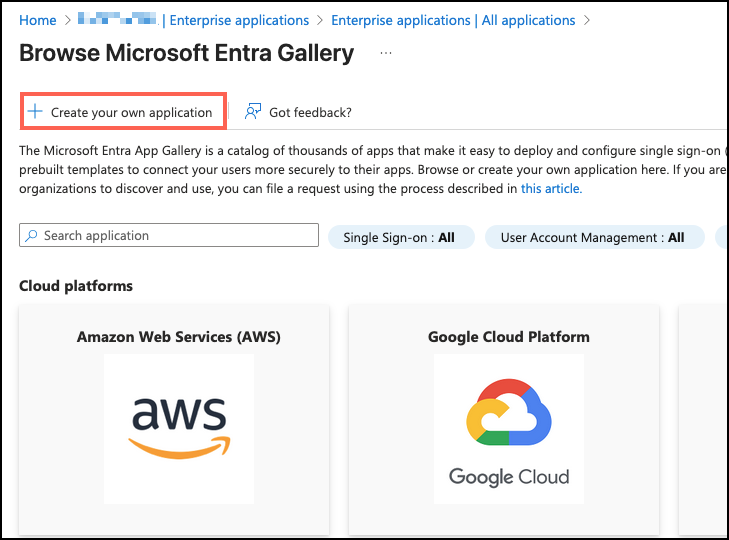
Task: Click the feedback person icon
Action: pyautogui.click(x=253, y=112)
